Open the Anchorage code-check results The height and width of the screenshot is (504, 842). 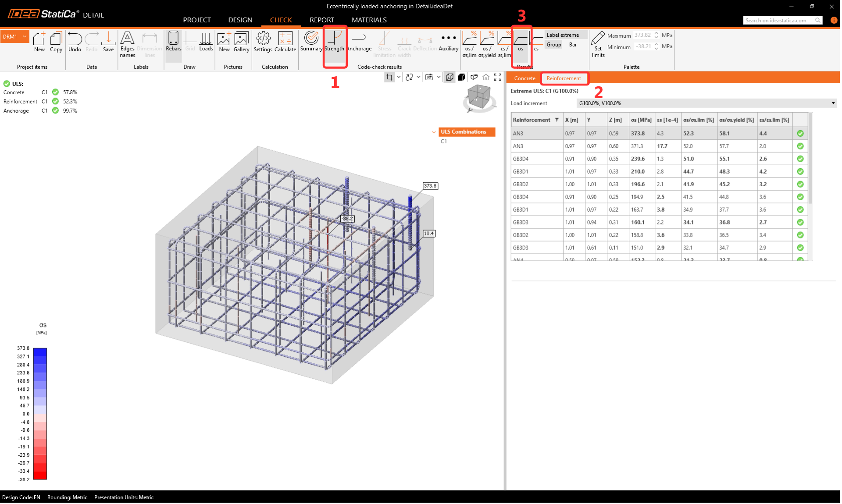[x=359, y=42]
